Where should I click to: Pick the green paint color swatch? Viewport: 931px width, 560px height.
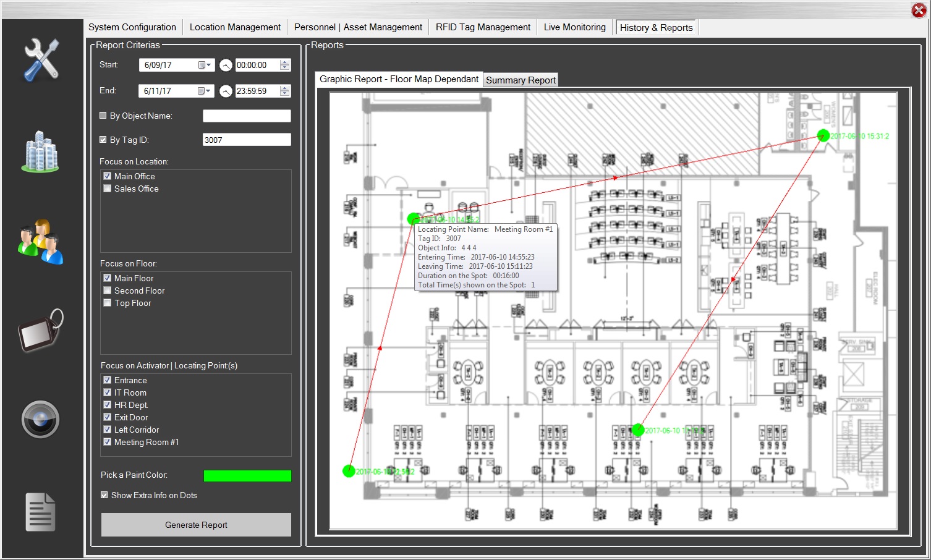pos(247,475)
